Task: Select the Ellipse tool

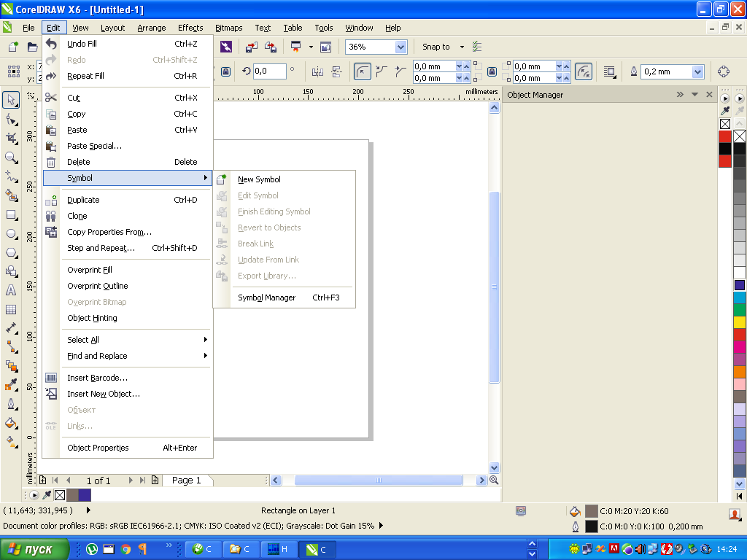Action: [x=11, y=234]
